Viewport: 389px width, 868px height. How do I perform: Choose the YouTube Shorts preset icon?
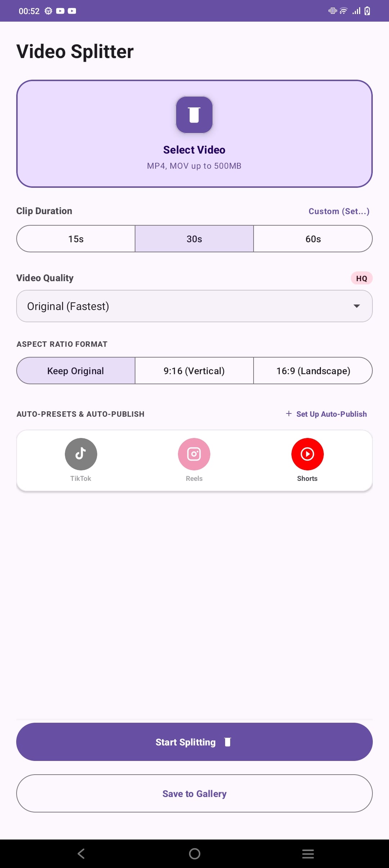[307, 454]
